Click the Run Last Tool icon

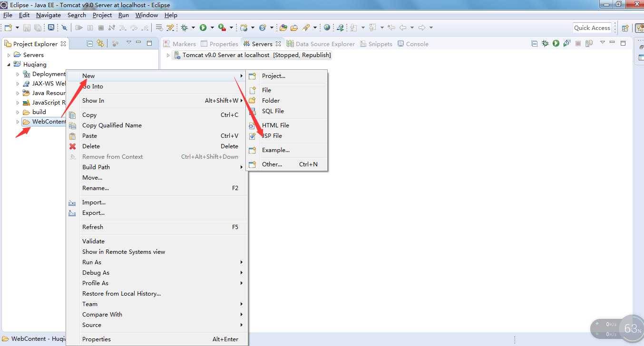(x=222, y=28)
